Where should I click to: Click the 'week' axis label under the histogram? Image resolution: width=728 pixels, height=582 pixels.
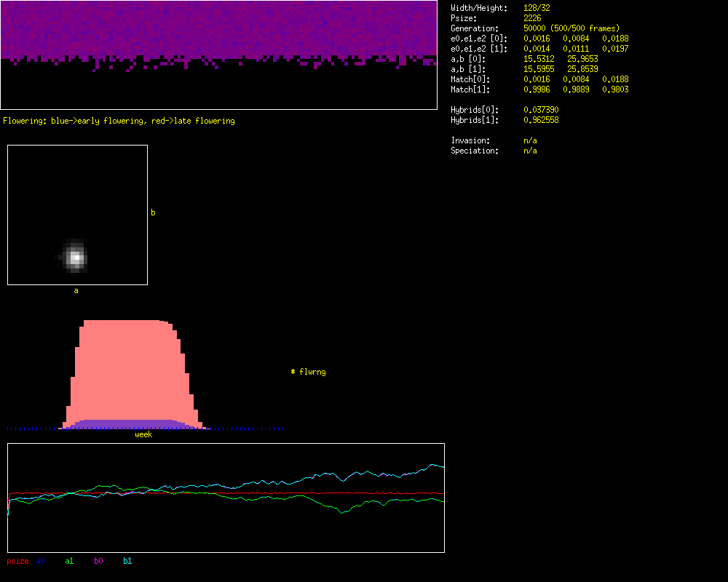pyautogui.click(x=143, y=434)
